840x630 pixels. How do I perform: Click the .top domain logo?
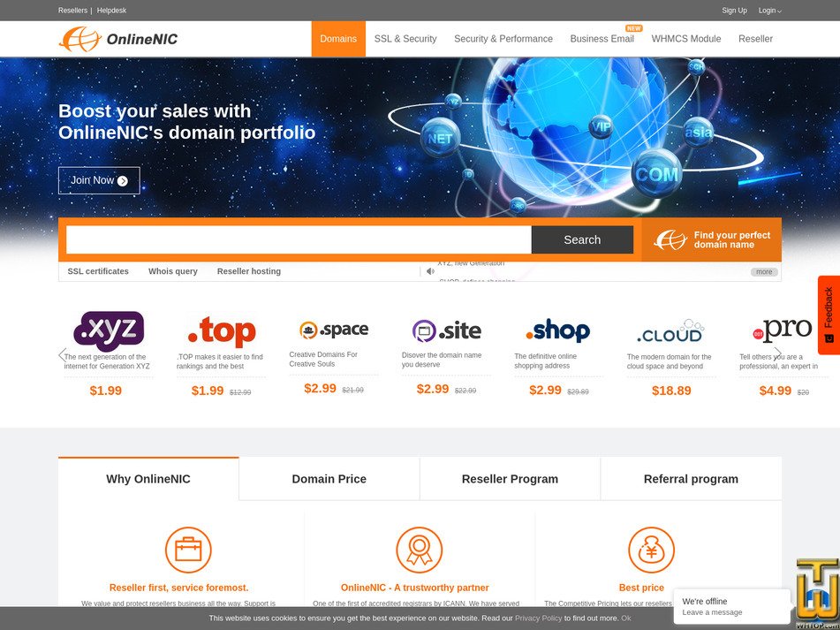pos(222,331)
